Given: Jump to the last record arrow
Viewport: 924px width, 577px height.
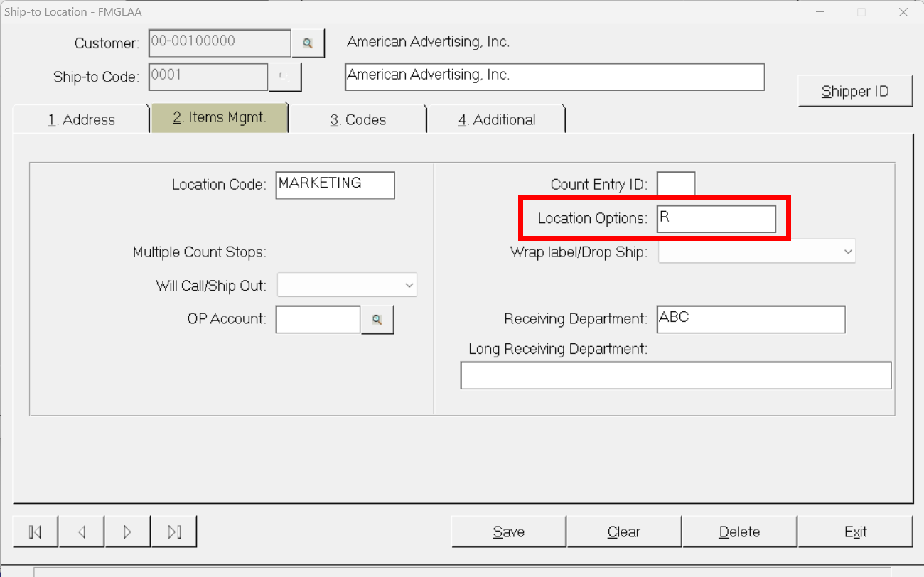Looking at the screenshot, I should click(174, 532).
